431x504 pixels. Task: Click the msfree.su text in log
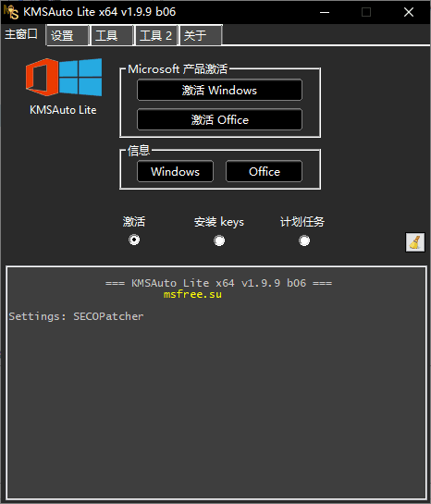(192, 294)
